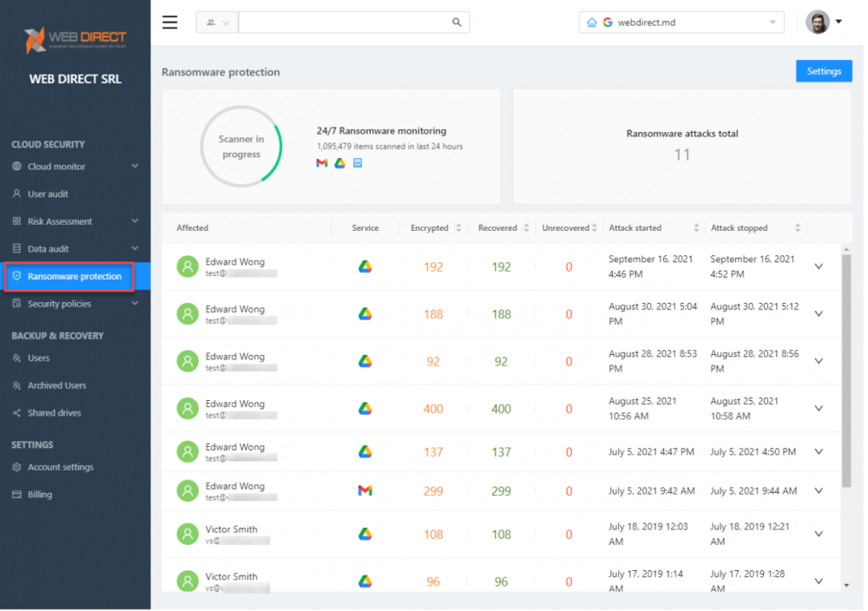Open the user-type filter dropdown beside search
Image resolution: width=868 pixels, height=611 pixels.
218,23
